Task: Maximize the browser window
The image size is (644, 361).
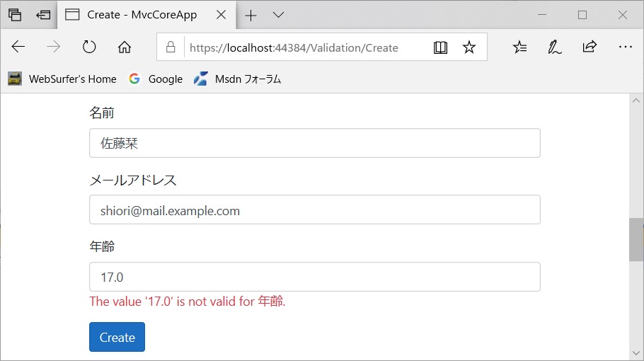Action: pyautogui.click(x=582, y=15)
